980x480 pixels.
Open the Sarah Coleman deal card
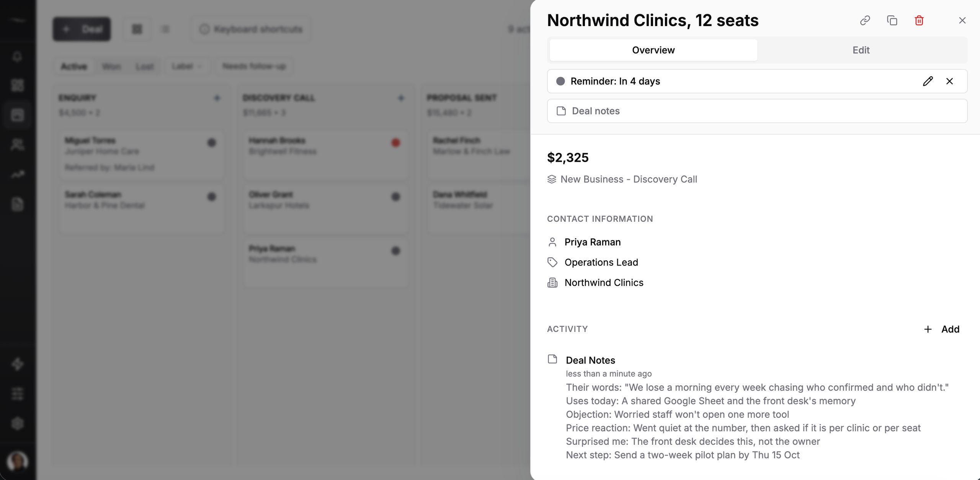click(x=142, y=209)
